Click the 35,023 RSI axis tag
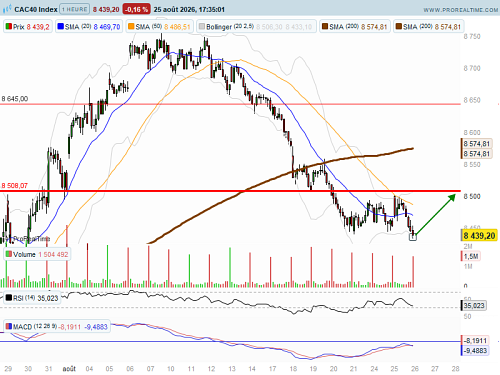Viewport: 500px width, 375px height. pos(474,305)
